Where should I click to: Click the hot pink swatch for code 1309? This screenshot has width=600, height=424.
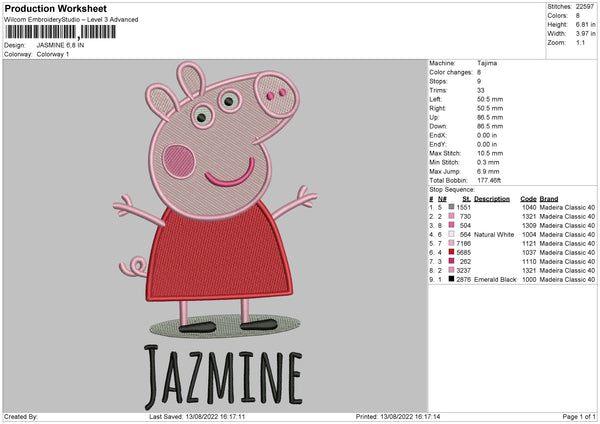[451, 225]
